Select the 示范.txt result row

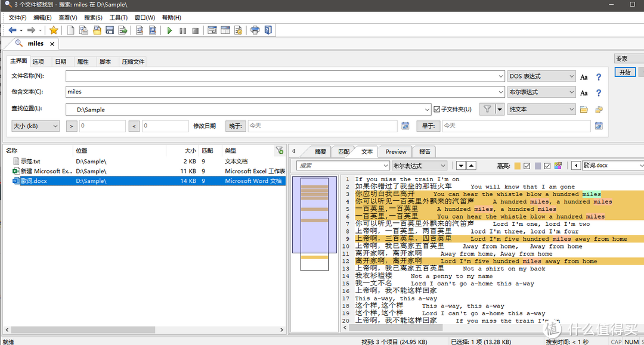pyautogui.click(x=144, y=161)
